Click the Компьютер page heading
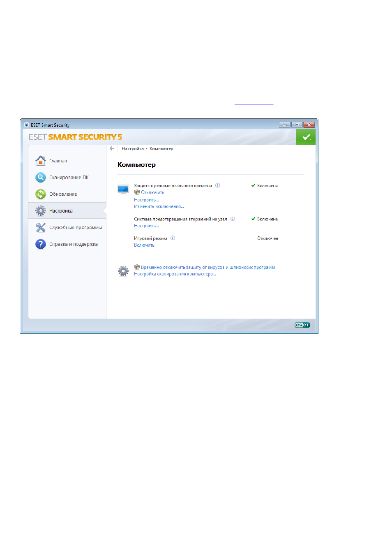Image resolution: width=392 pixels, height=555 pixels. pyautogui.click(x=136, y=164)
